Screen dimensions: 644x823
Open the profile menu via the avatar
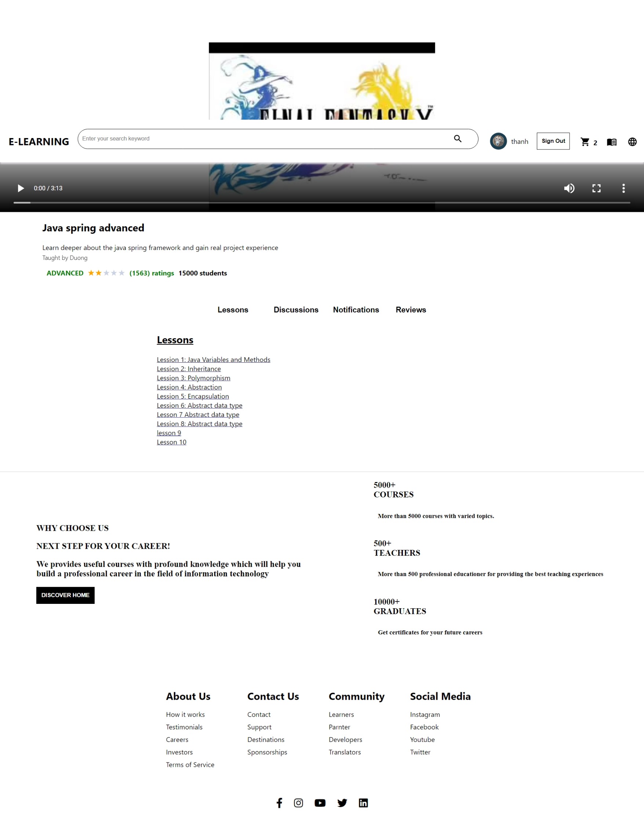click(x=498, y=141)
